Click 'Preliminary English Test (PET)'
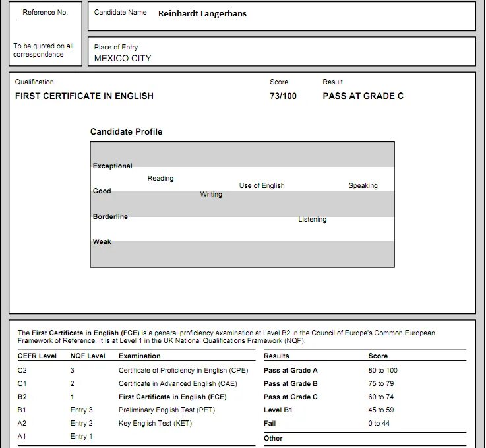486x448 pixels. point(167,410)
